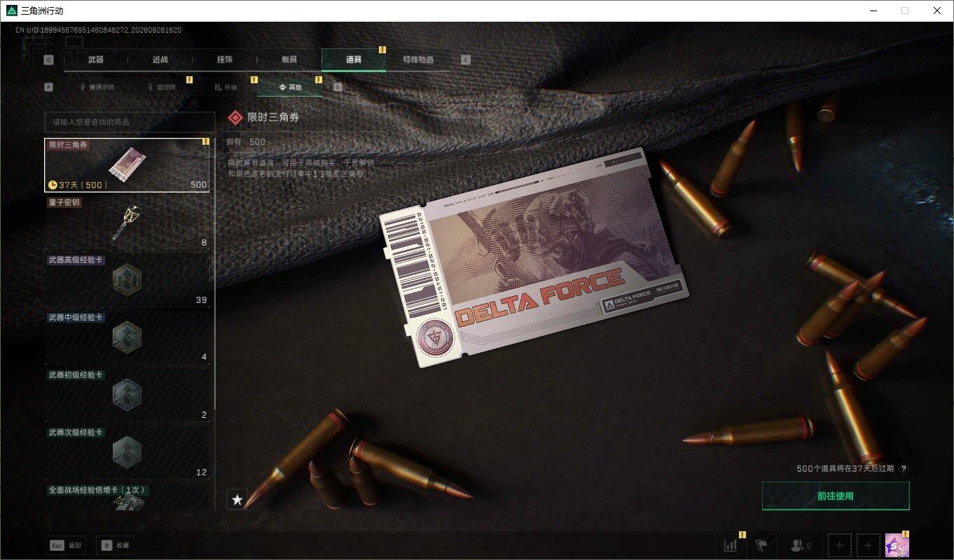Select the 量子密钥 item
The height and width of the screenshot is (560, 954).
pos(127,223)
